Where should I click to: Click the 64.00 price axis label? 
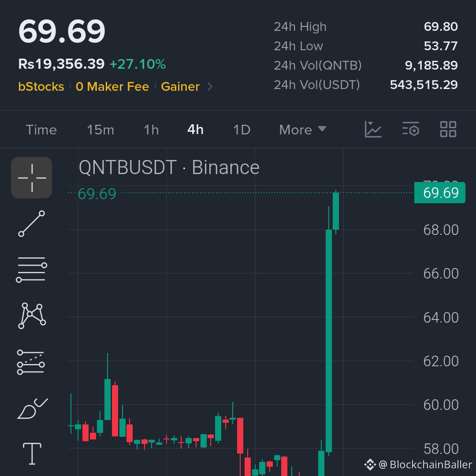pyautogui.click(x=441, y=318)
